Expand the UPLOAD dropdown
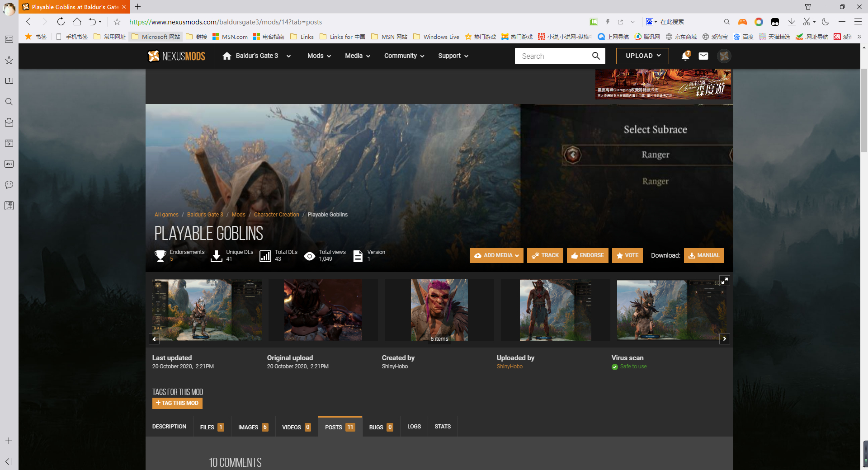868x470 pixels. [642, 56]
